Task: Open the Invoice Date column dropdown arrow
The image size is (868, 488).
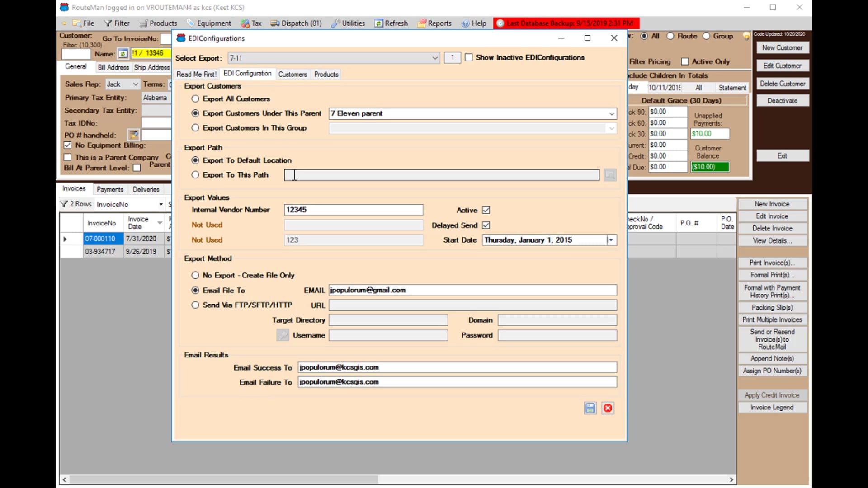Action: pyautogui.click(x=160, y=223)
